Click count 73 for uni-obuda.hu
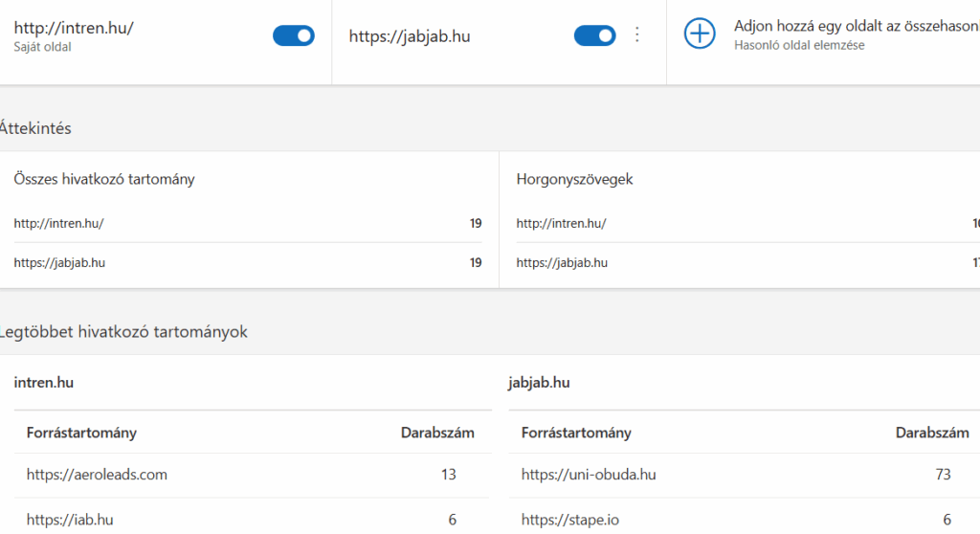Viewport: 980px width, 534px height. point(943,475)
